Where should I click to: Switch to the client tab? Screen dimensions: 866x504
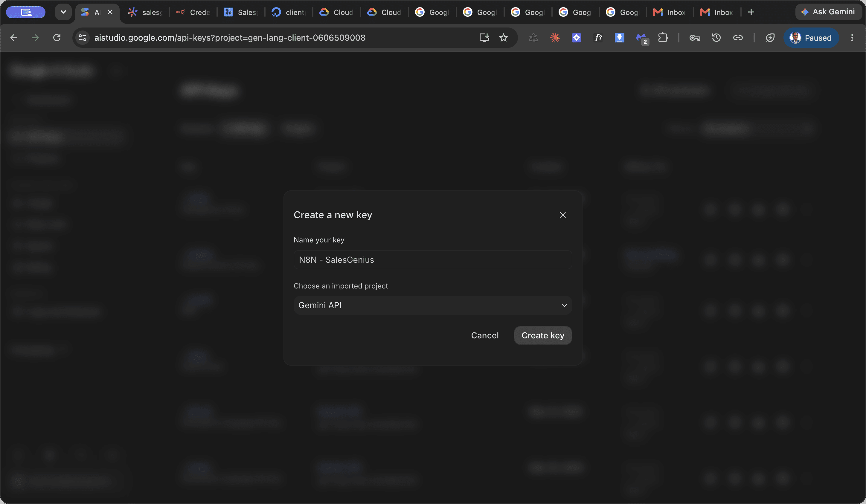pos(289,12)
